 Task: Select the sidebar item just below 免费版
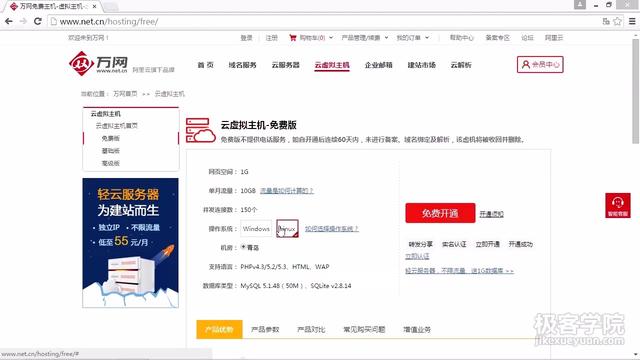(x=111, y=151)
